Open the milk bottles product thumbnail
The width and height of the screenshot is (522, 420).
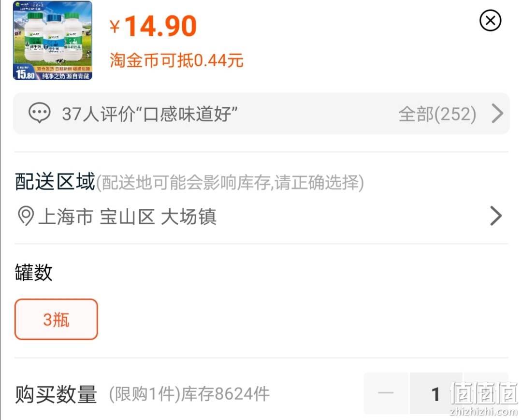[x=53, y=40]
